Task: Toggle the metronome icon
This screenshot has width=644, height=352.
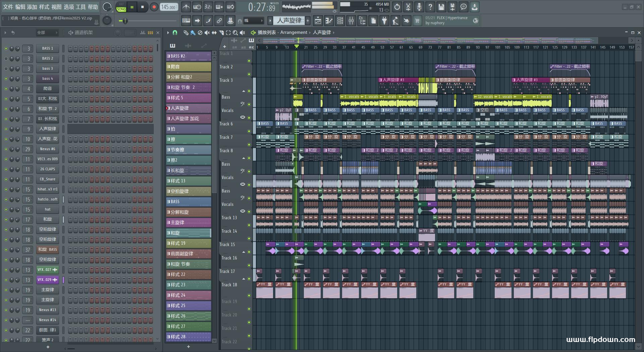Action: [186, 7]
